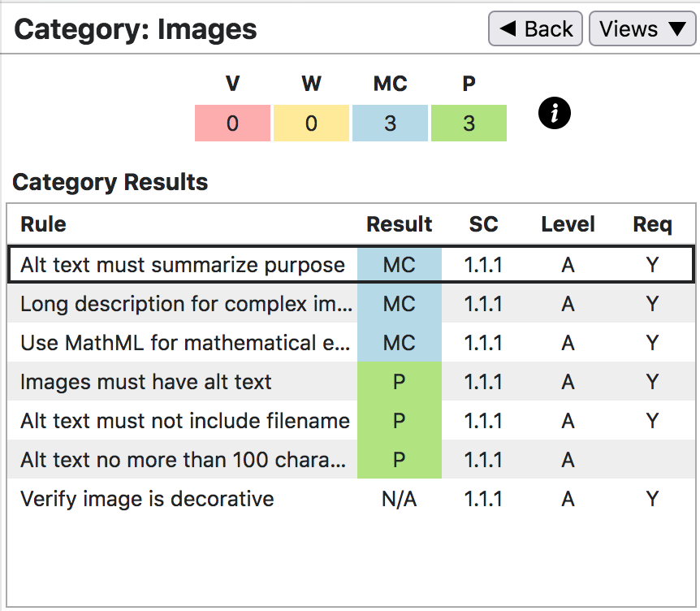Select the 'Alt text must summarize purpose' rule
This screenshot has width=700, height=611.
click(x=183, y=265)
